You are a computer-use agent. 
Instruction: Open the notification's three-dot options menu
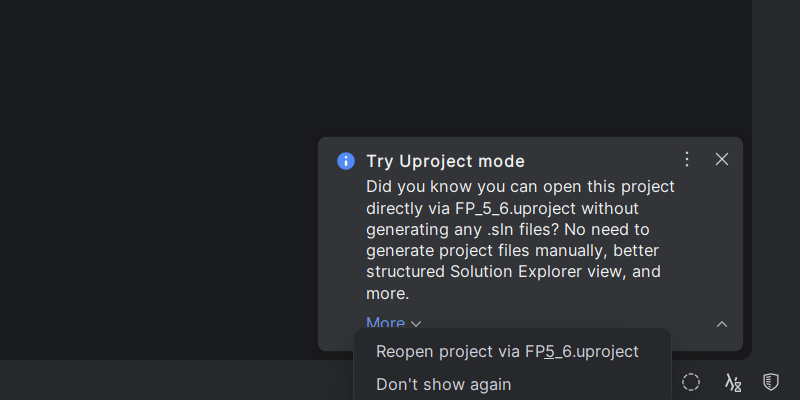click(x=686, y=159)
